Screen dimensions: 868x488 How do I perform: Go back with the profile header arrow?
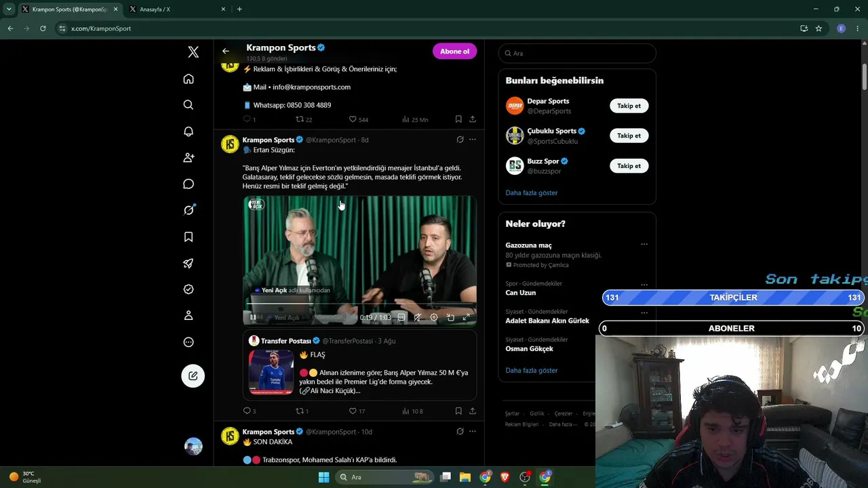(x=226, y=51)
